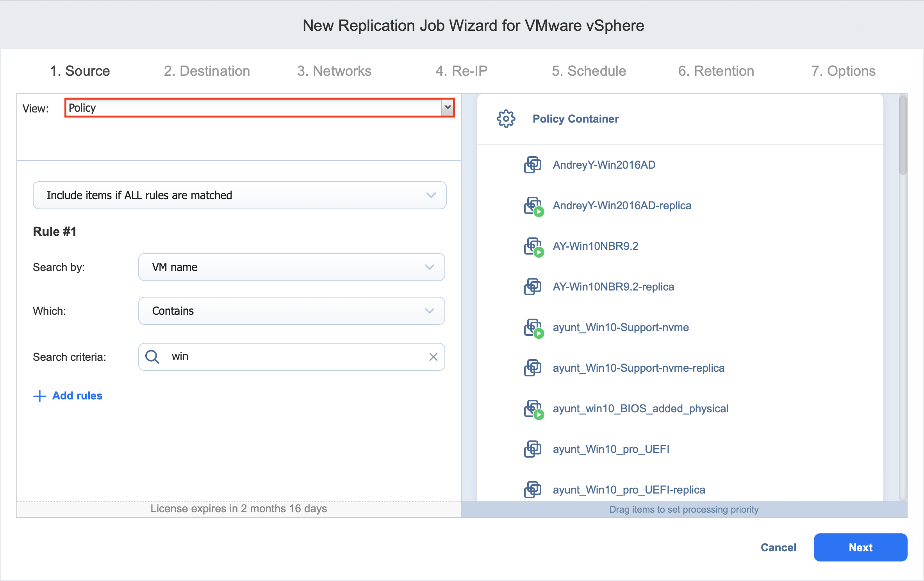Open the 4. Re-IP step
924x581 pixels.
(x=462, y=71)
